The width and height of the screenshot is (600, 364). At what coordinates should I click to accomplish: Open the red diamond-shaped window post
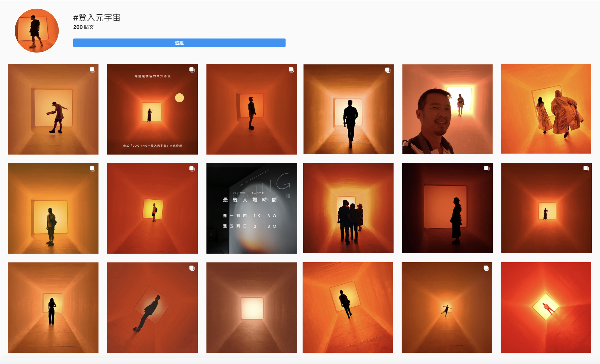[x=546, y=308]
